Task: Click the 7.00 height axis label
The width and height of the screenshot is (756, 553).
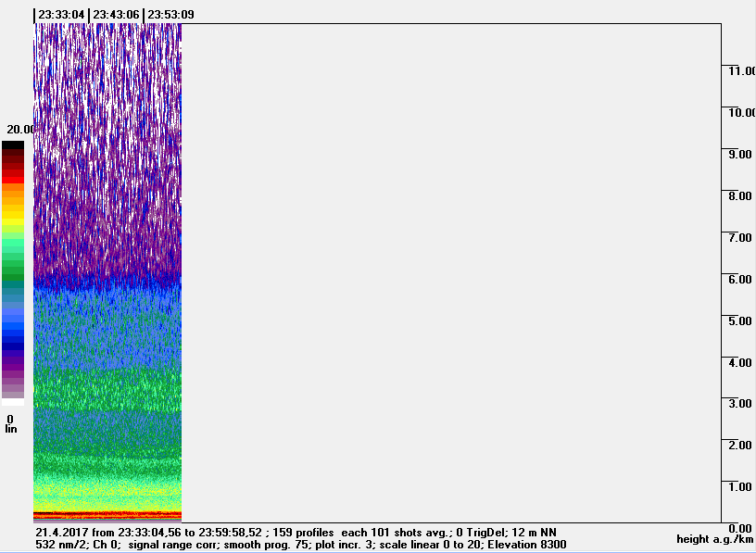Action: point(740,237)
